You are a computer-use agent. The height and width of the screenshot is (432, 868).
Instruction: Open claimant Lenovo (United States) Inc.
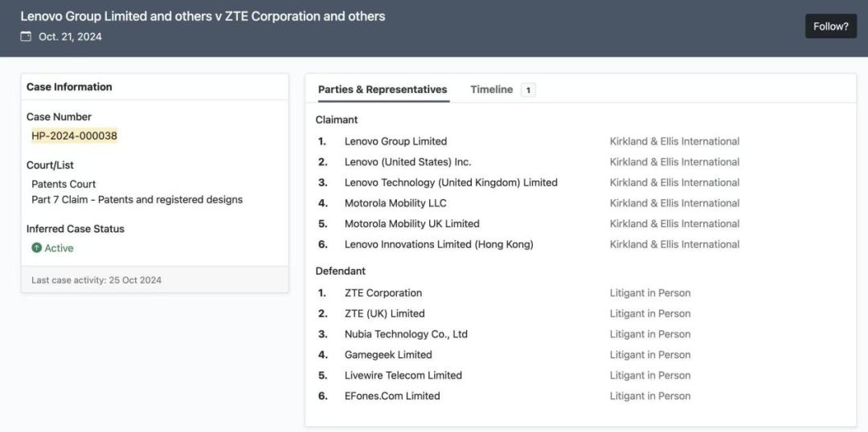tap(407, 162)
